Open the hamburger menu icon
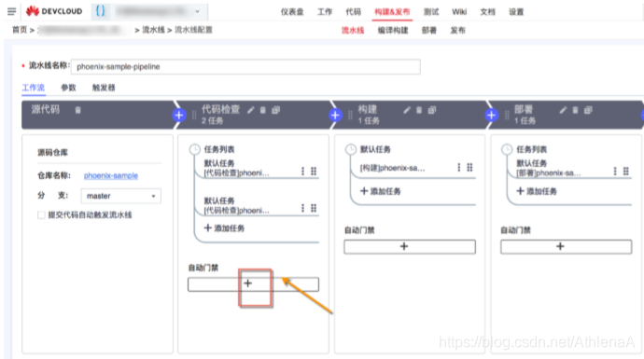 pos(11,11)
